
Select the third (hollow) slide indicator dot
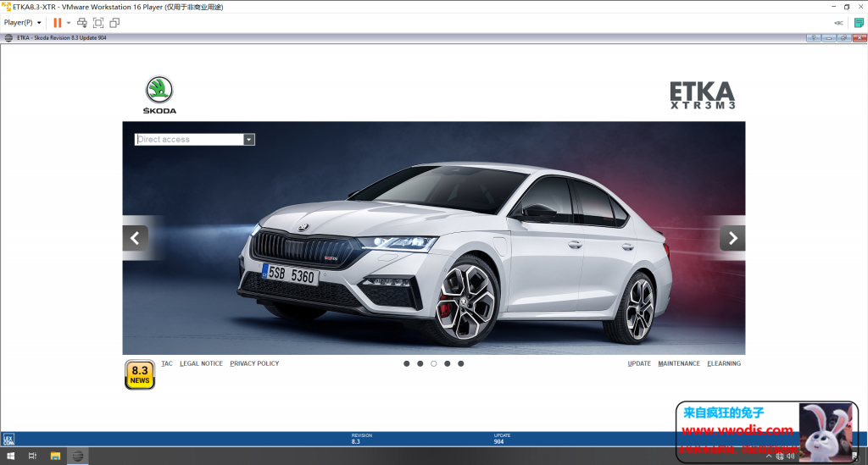[x=434, y=364]
